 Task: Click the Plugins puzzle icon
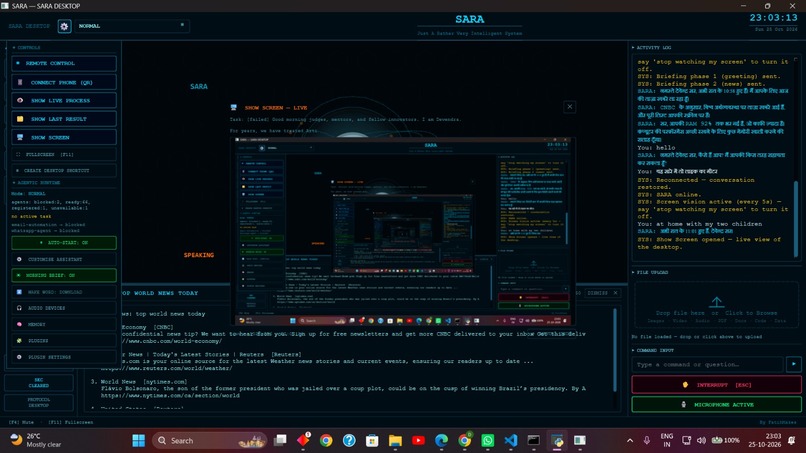[x=20, y=340]
